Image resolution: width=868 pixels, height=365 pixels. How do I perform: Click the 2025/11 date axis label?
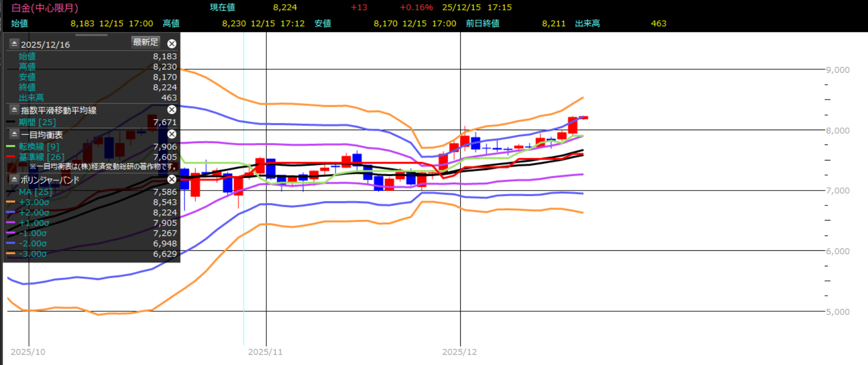(x=265, y=352)
